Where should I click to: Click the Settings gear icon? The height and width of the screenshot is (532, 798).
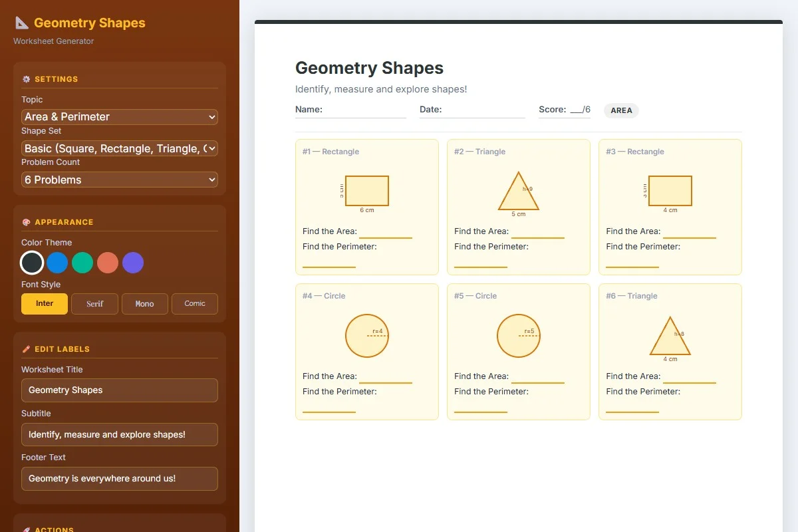click(27, 79)
